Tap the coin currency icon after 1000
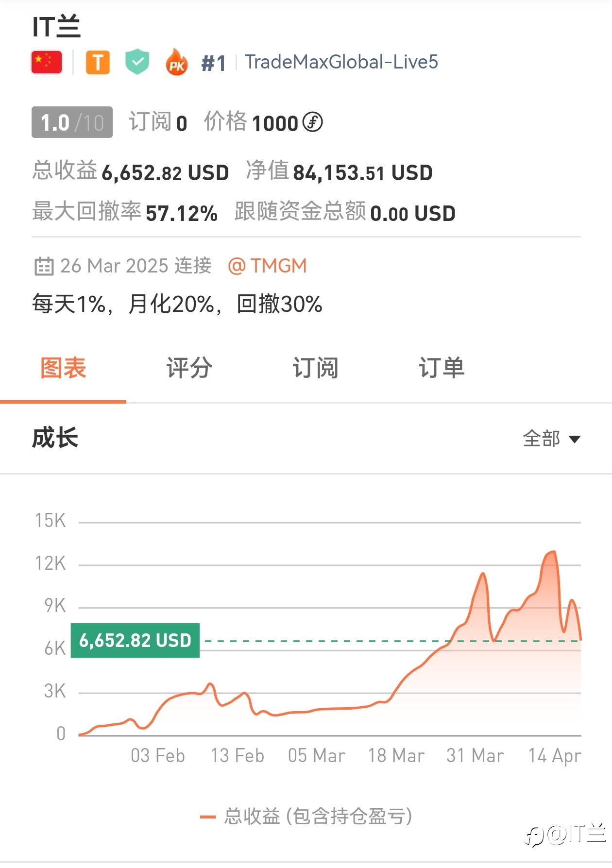Screen dimensions: 612x868 point(312,122)
